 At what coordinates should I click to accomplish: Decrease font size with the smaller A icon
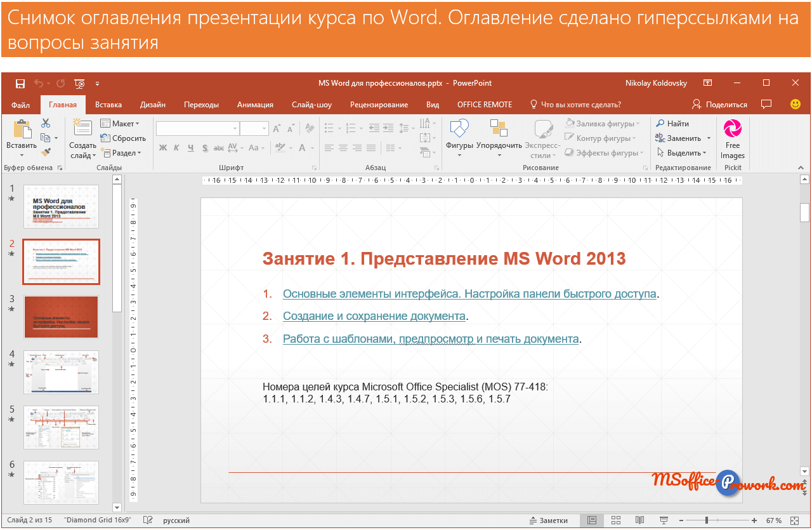click(x=291, y=129)
